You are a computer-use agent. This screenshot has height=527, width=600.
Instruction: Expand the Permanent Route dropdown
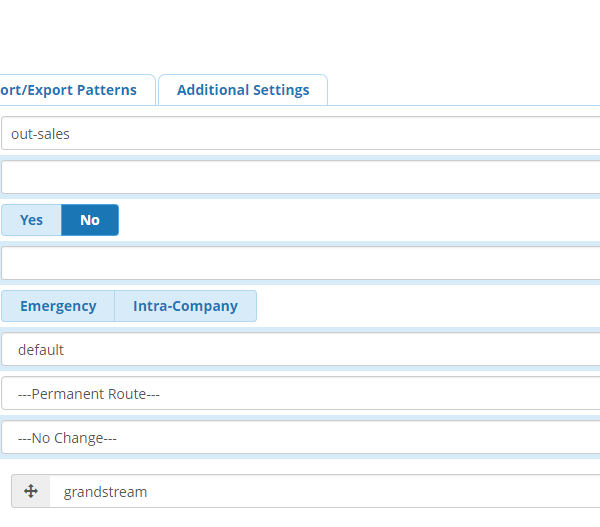pos(300,394)
